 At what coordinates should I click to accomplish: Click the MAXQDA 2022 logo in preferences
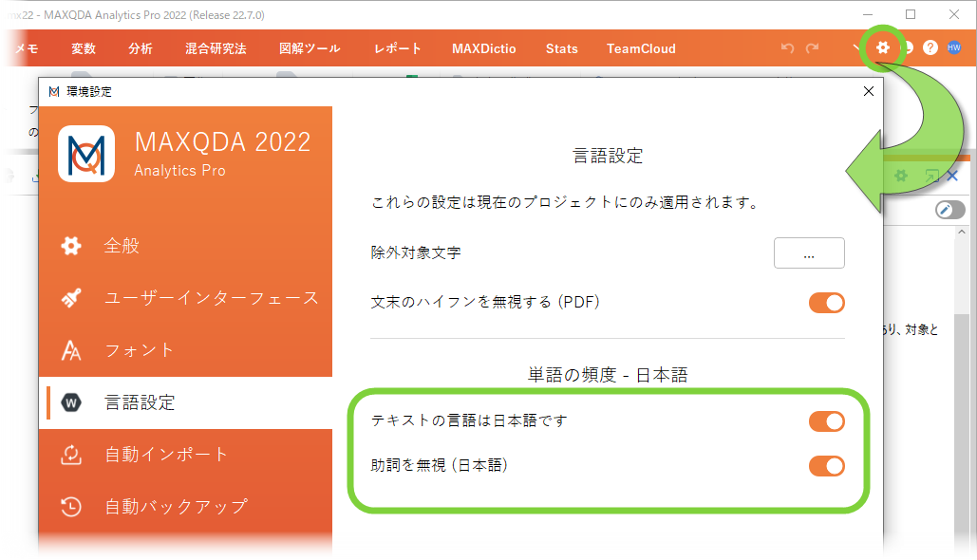(x=86, y=154)
